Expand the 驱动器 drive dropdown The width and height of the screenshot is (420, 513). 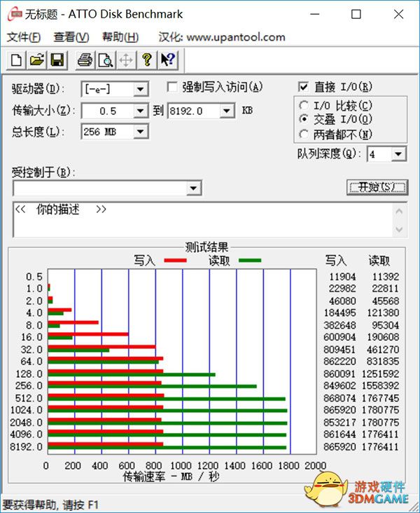point(141,89)
